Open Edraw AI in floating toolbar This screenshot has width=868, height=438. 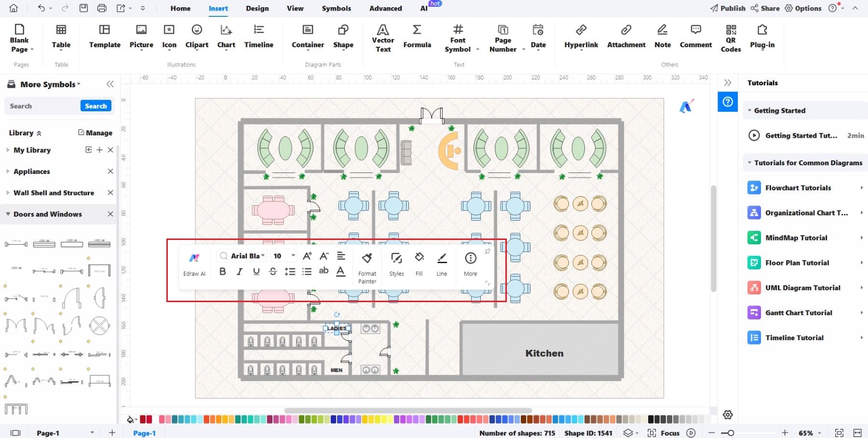pos(194,265)
